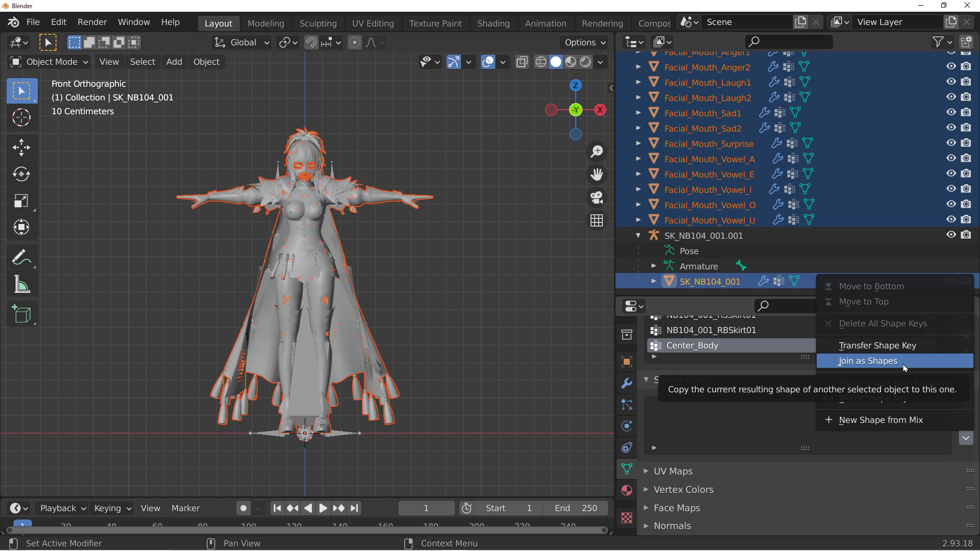Open the Modifier properties wrench tab
Screen dimensions: 980x551
627,383
